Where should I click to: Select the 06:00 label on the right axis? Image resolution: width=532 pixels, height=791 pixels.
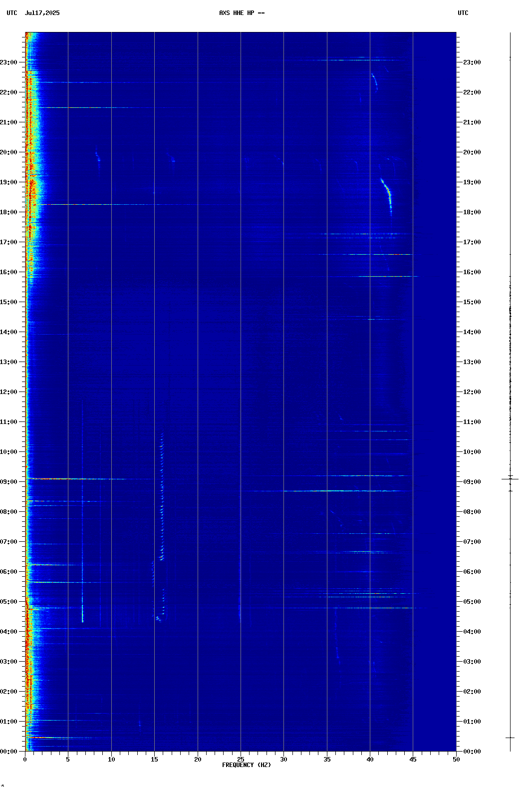[x=472, y=572]
